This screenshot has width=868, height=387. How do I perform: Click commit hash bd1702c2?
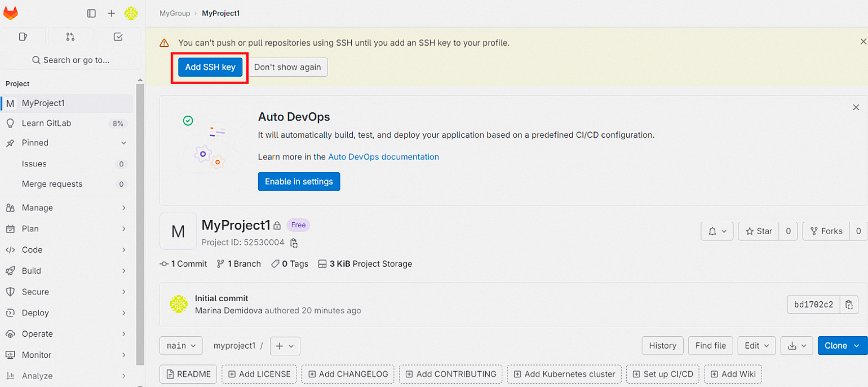coord(813,305)
